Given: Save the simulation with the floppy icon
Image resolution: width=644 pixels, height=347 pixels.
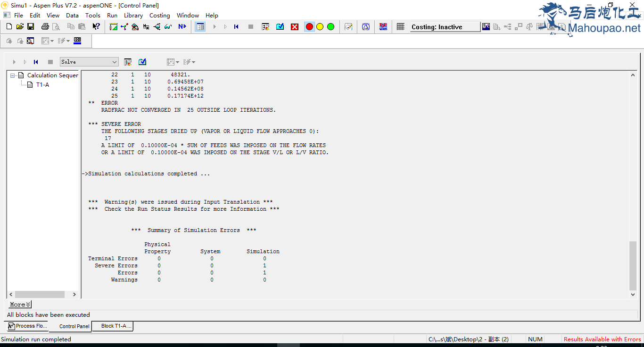Looking at the screenshot, I should pyautogui.click(x=31, y=27).
